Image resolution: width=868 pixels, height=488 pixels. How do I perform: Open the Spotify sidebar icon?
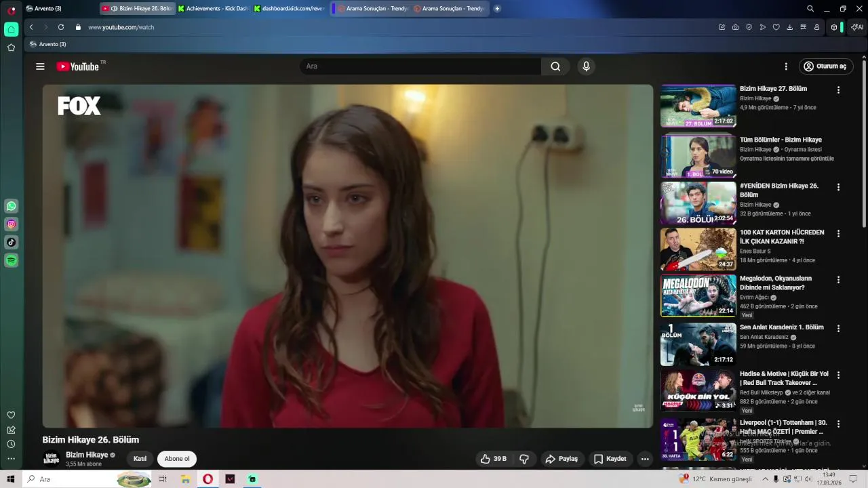(x=12, y=260)
